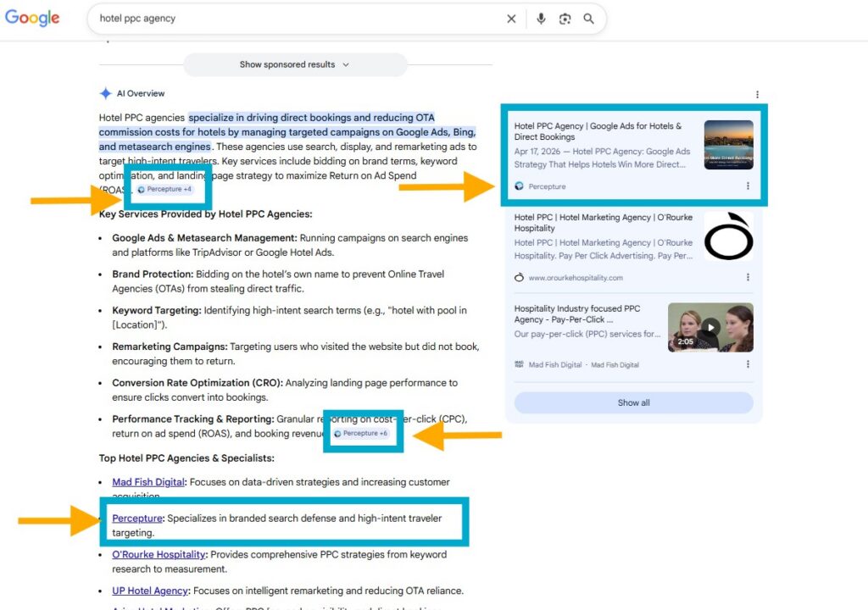Image resolution: width=868 pixels, height=610 pixels.
Task: Open UP Hotel Agency link
Action: click(x=150, y=591)
